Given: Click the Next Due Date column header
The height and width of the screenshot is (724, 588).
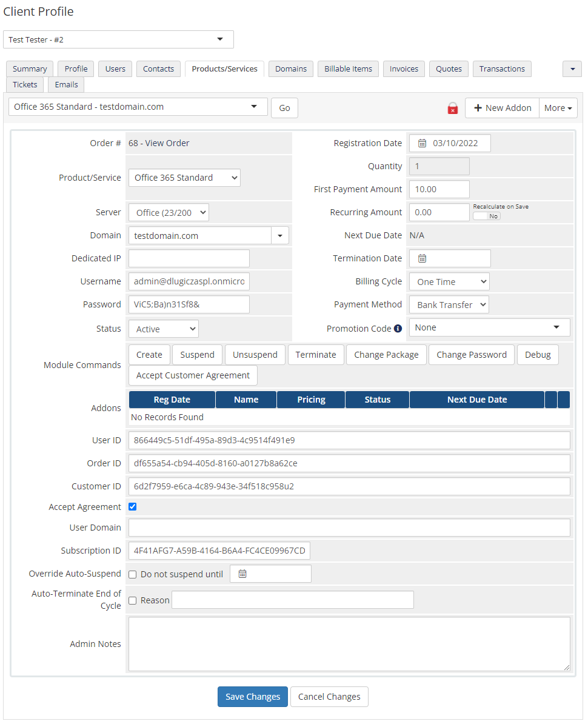Looking at the screenshot, I should (x=477, y=400).
